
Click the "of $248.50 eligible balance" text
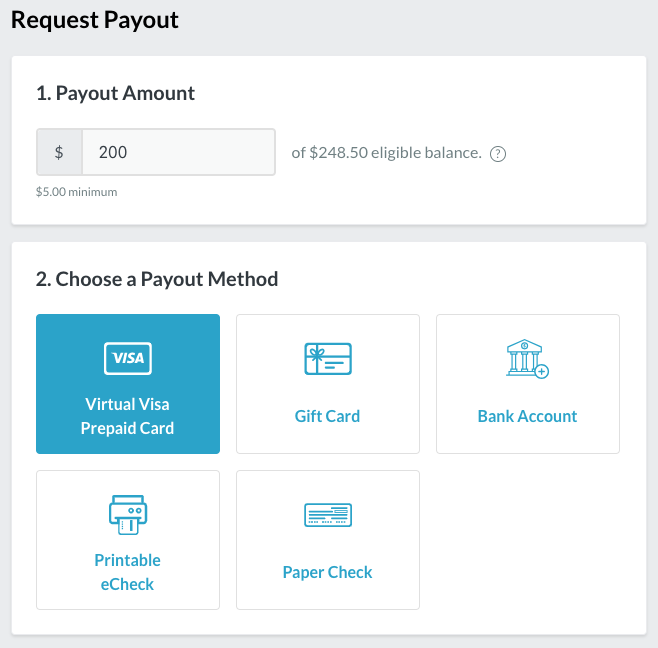pos(386,153)
